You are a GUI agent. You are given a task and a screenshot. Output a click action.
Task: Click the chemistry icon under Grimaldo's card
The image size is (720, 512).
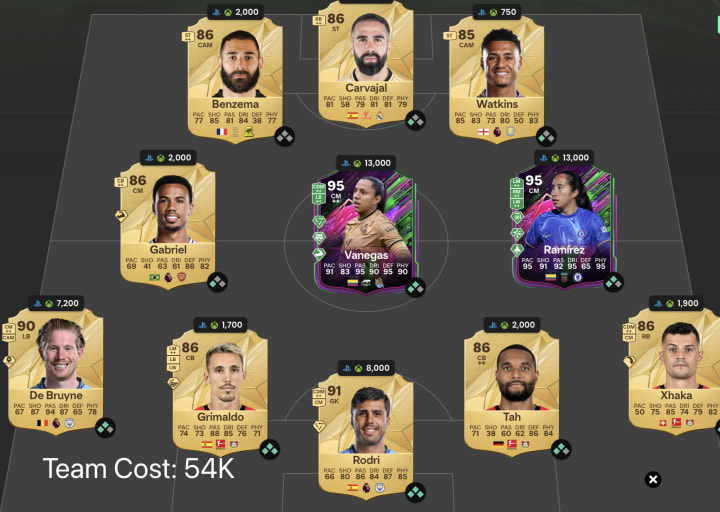coord(270,450)
